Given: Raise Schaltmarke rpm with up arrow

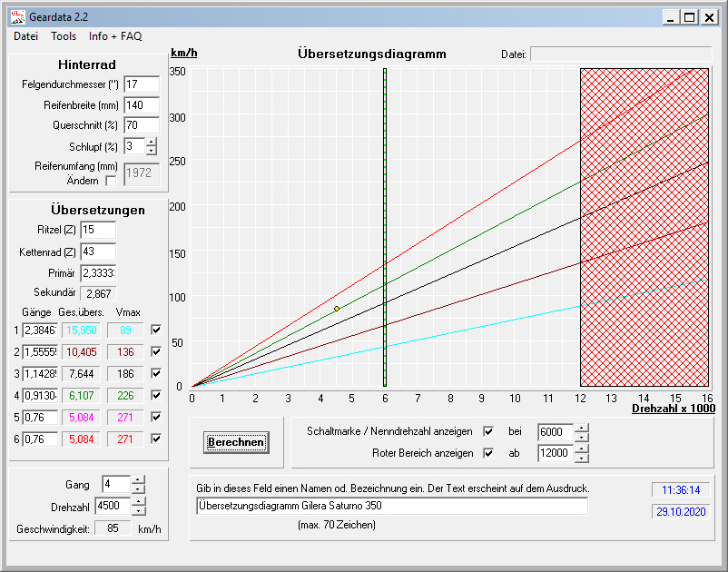Looking at the screenshot, I should [582, 427].
